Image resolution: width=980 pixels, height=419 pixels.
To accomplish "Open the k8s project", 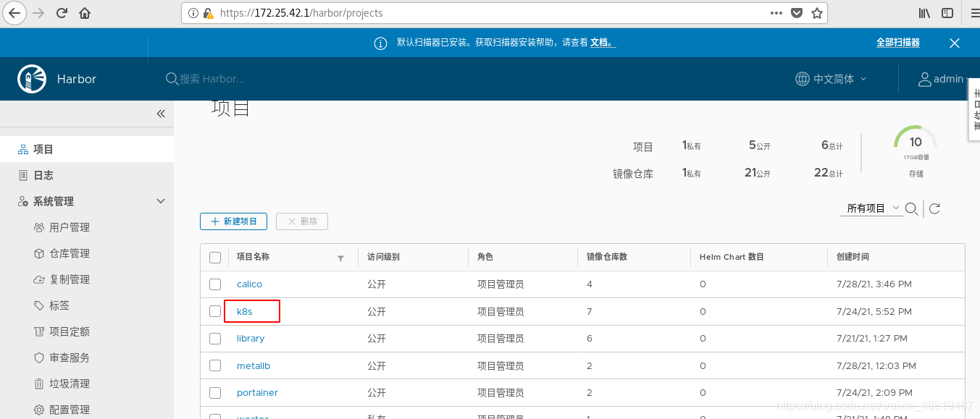I will 245,311.
